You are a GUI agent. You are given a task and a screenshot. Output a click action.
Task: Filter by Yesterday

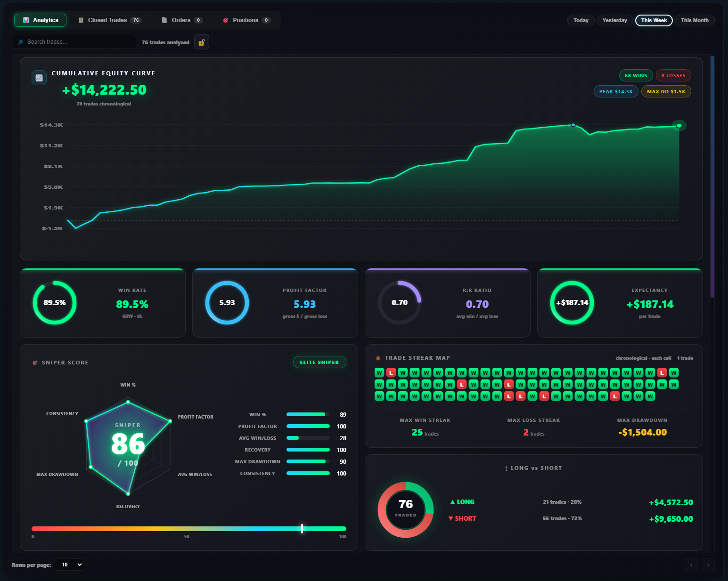(x=615, y=20)
